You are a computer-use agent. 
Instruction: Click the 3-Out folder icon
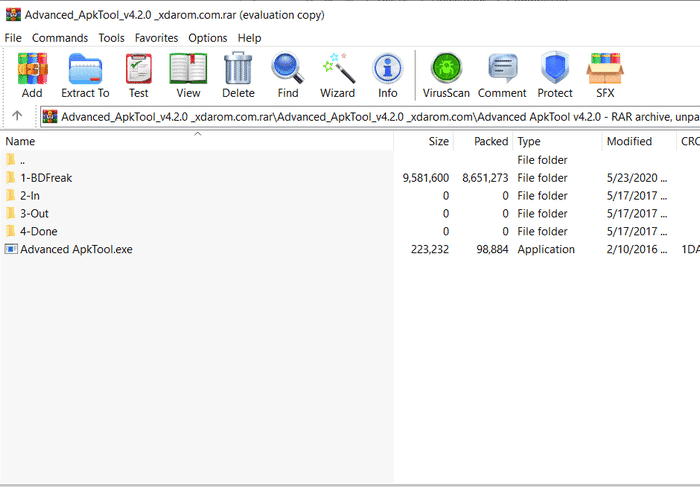coord(11,213)
